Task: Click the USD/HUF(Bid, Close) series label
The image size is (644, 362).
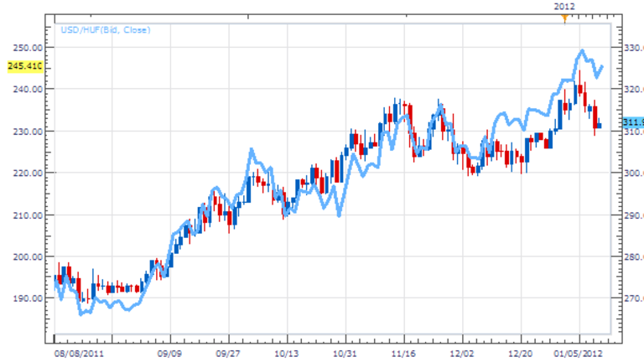Action: pyautogui.click(x=105, y=30)
